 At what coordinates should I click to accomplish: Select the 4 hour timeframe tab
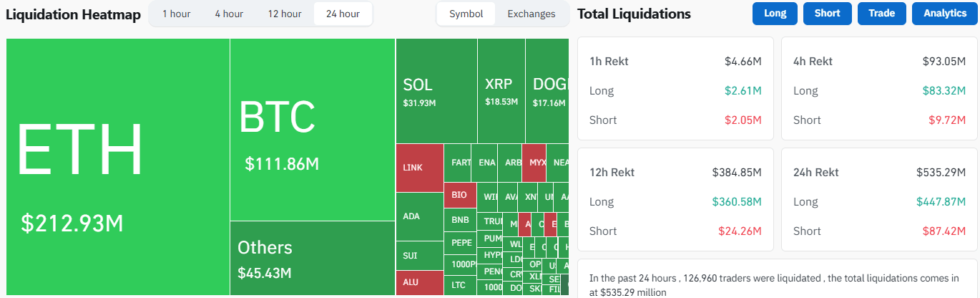pyautogui.click(x=229, y=14)
